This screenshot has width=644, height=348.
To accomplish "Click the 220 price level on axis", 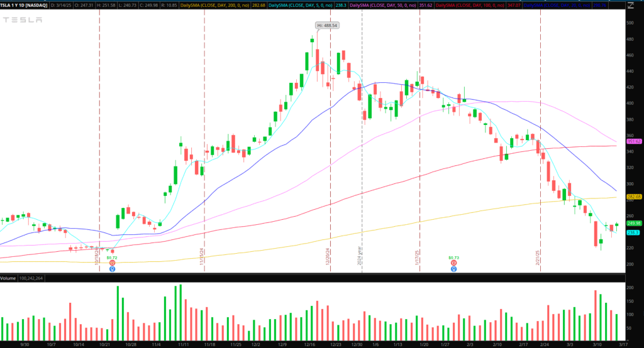I will click(630, 248).
